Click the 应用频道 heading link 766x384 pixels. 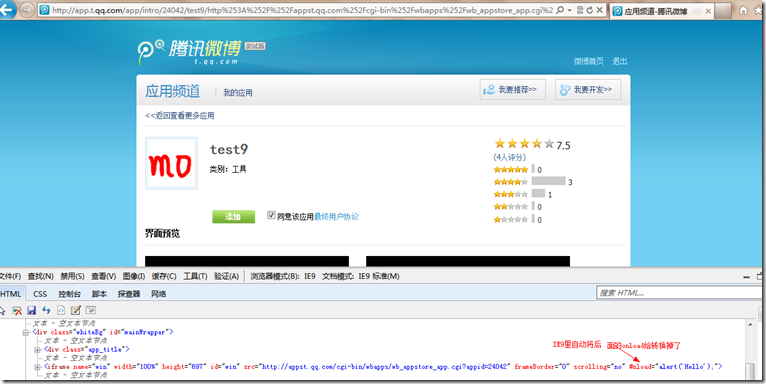tap(172, 91)
